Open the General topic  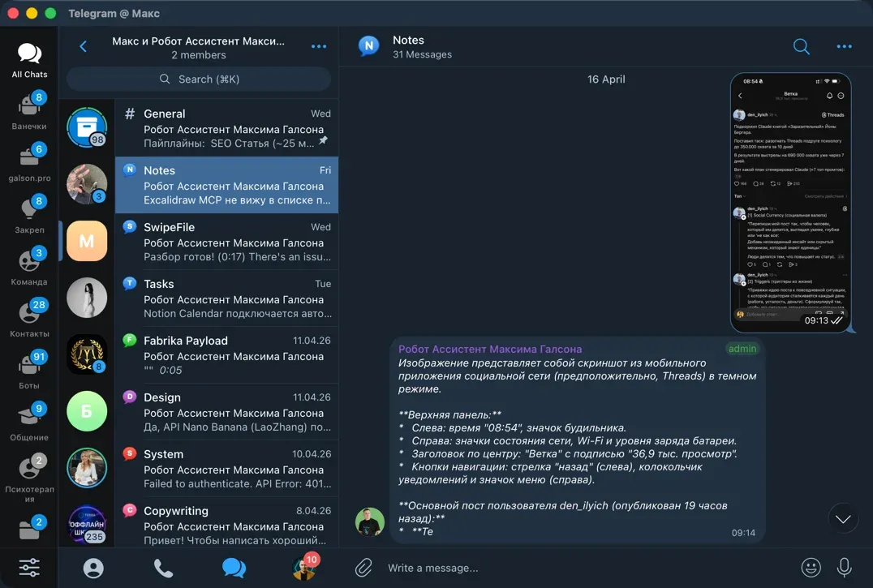pos(226,128)
